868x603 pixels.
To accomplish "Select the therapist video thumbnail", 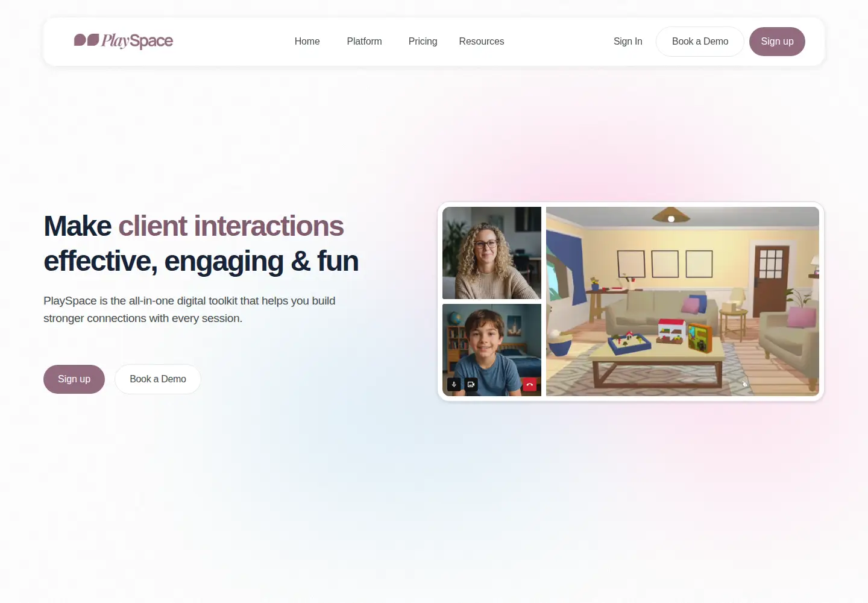I will point(492,253).
